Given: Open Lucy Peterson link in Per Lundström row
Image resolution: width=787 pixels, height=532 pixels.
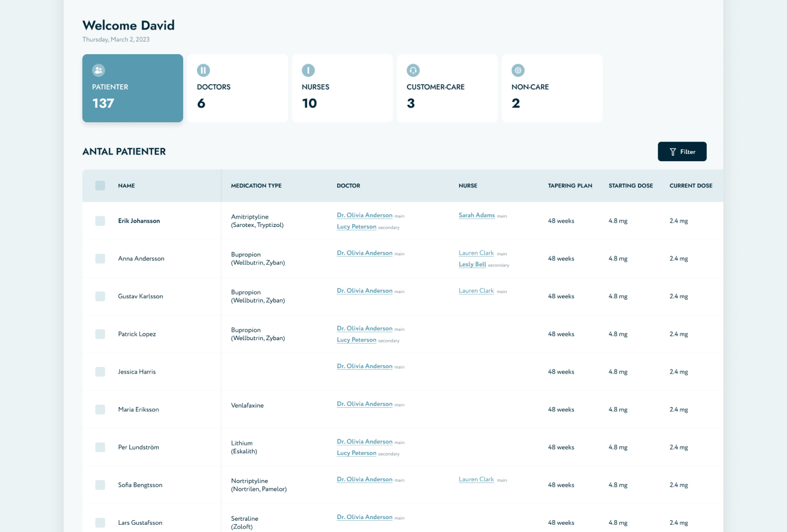Looking at the screenshot, I should pyautogui.click(x=357, y=453).
